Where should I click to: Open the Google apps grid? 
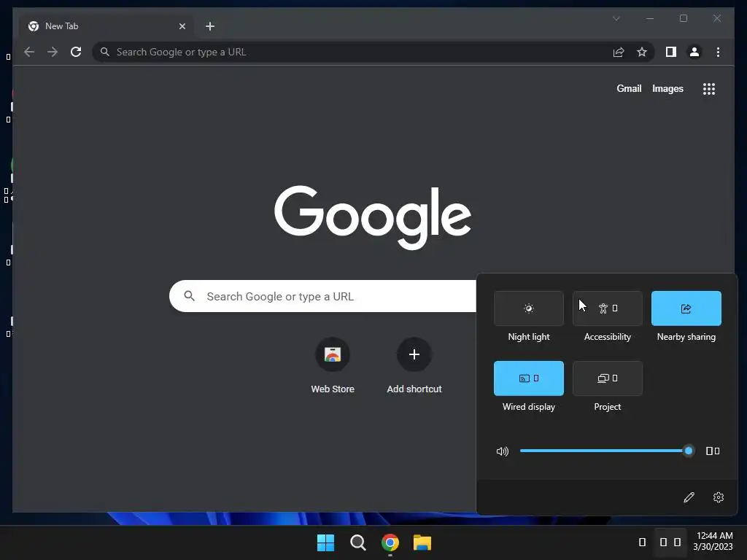pos(709,89)
